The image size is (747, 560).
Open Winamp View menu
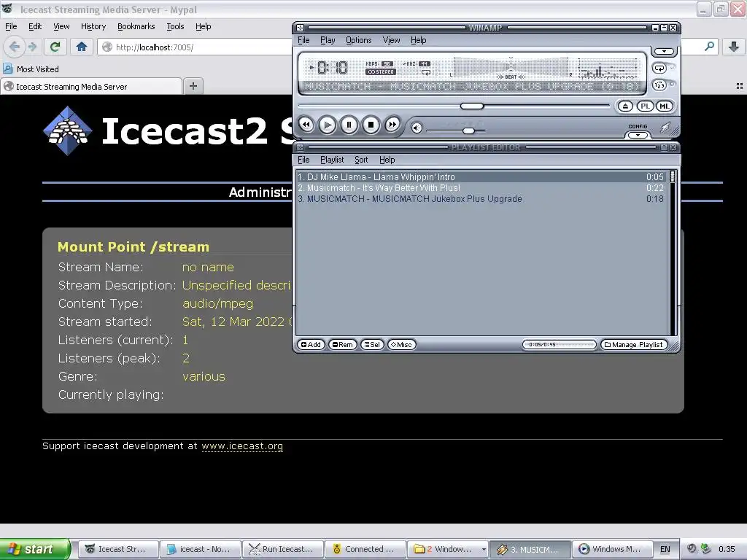(x=391, y=41)
